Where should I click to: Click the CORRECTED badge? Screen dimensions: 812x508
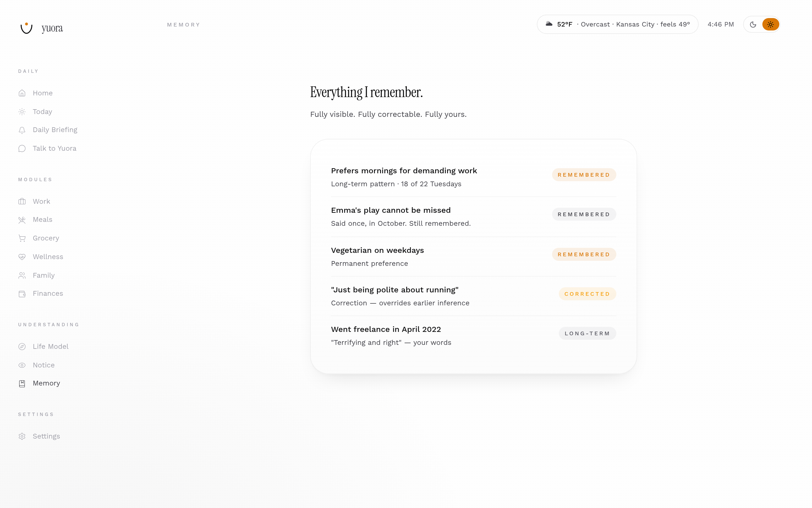tap(587, 294)
